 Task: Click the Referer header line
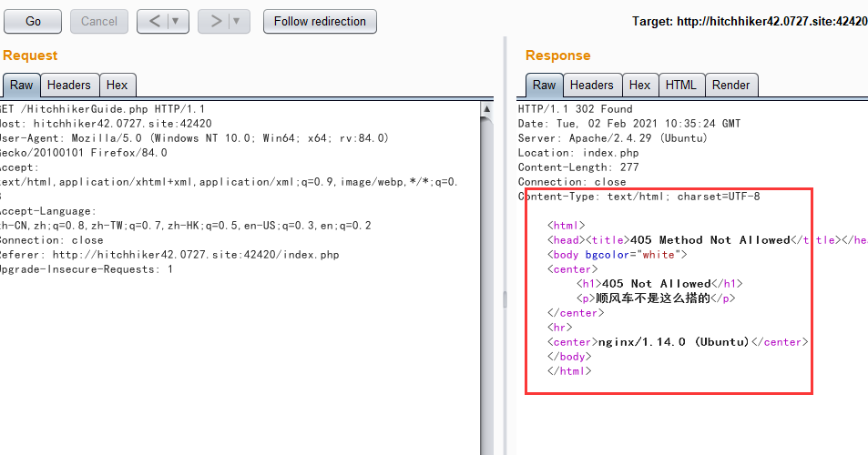(x=169, y=254)
